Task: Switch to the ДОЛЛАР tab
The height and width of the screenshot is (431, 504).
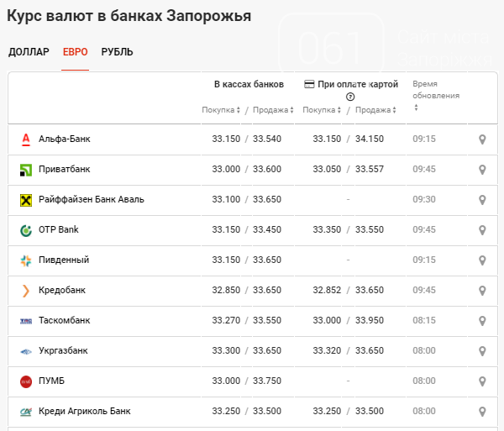Action: tap(29, 52)
